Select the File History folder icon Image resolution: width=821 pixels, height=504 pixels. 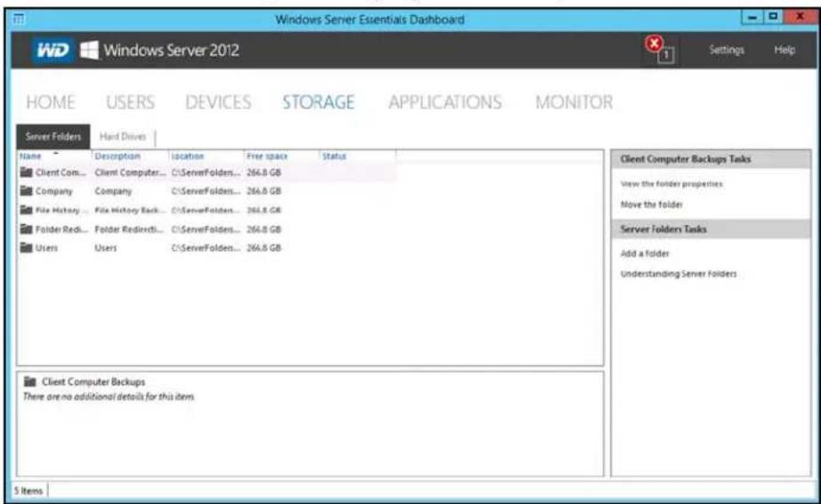tap(26, 210)
